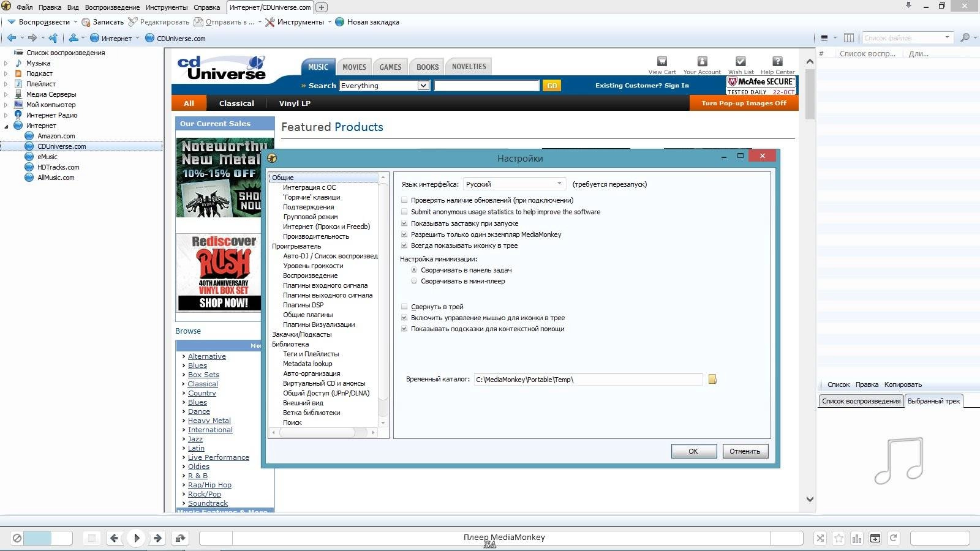
Task: Click the crossed arrows shuffle icon at bottom right
Action: point(820,538)
